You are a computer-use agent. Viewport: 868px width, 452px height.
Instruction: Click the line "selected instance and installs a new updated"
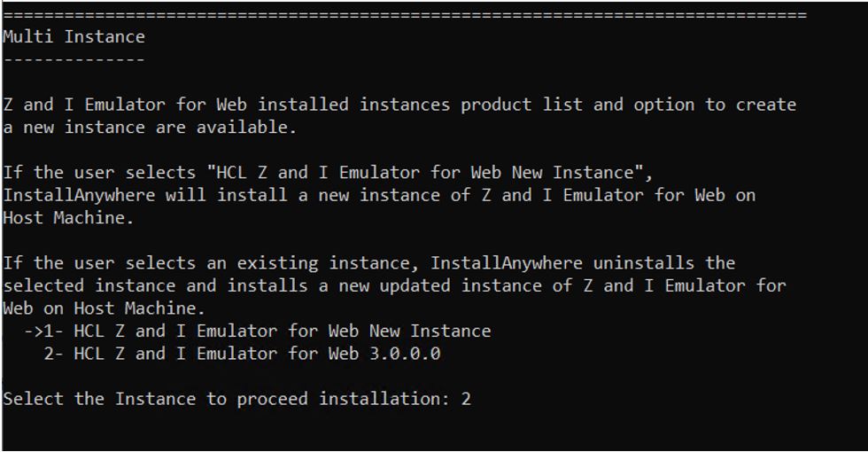[394, 285]
